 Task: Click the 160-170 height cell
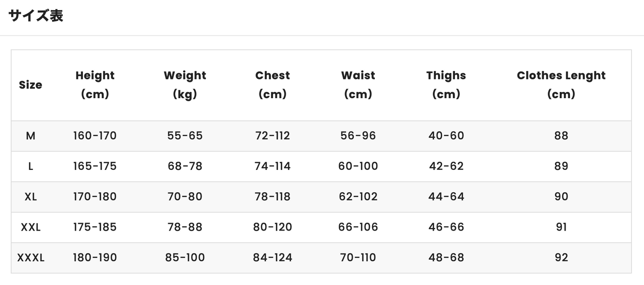click(x=95, y=136)
